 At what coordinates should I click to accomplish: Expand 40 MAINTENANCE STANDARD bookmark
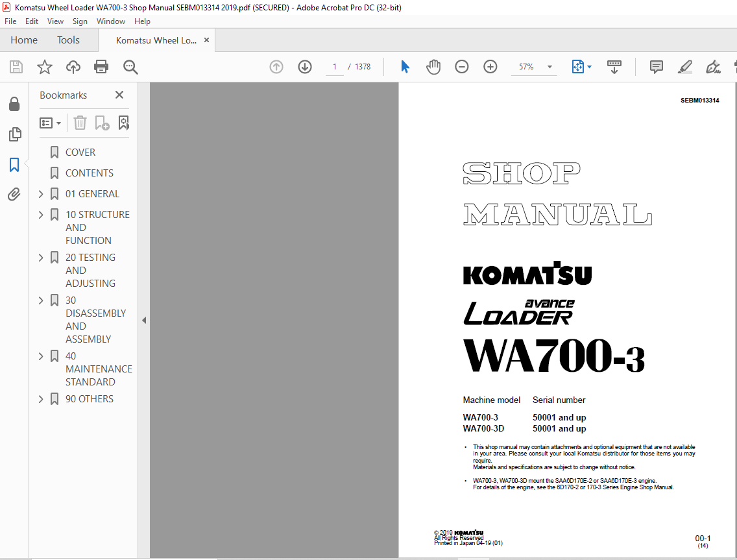pyautogui.click(x=41, y=356)
